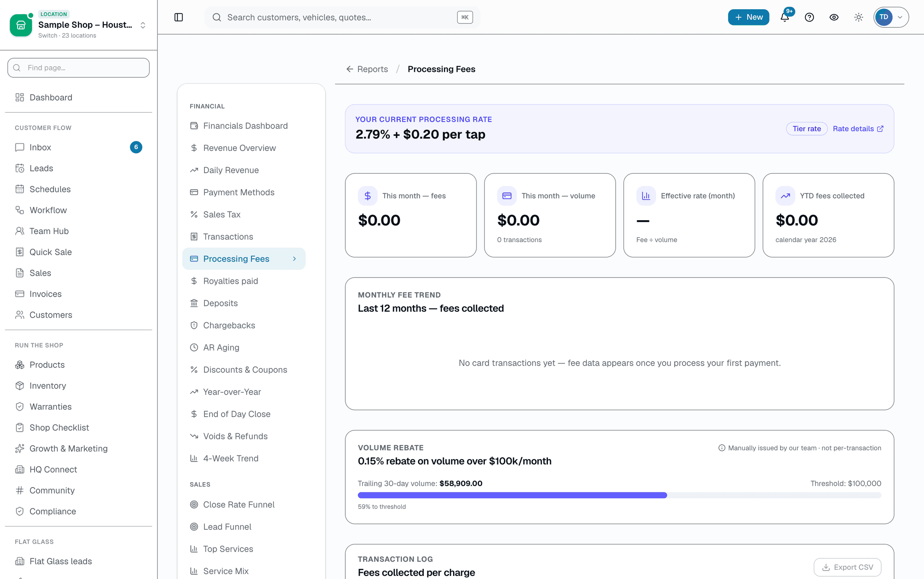This screenshot has height=579, width=924.
Task: Click the Inventory box icon
Action: [20, 386]
